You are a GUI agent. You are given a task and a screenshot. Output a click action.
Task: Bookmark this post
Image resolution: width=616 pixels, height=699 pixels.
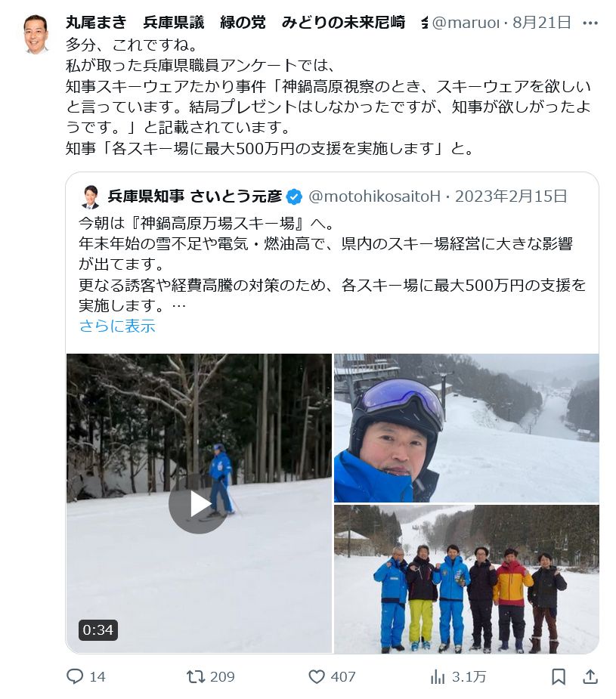(x=559, y=676)
